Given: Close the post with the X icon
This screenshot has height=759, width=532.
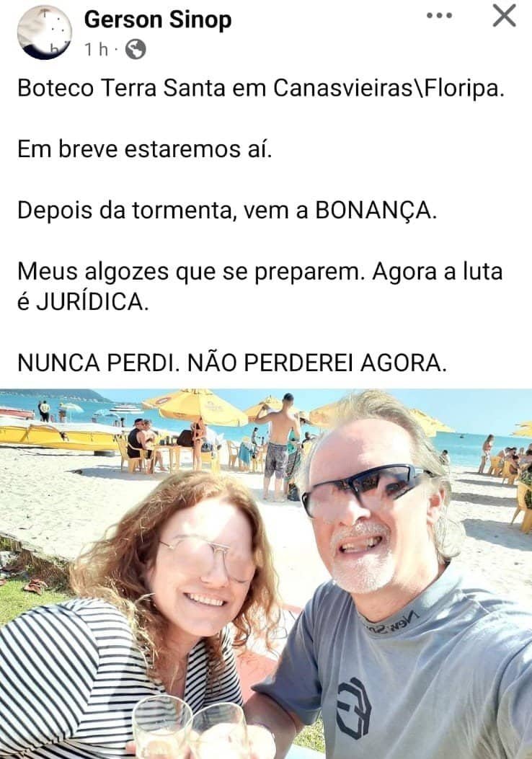Looking at the screenshot, I should [505, 15].
